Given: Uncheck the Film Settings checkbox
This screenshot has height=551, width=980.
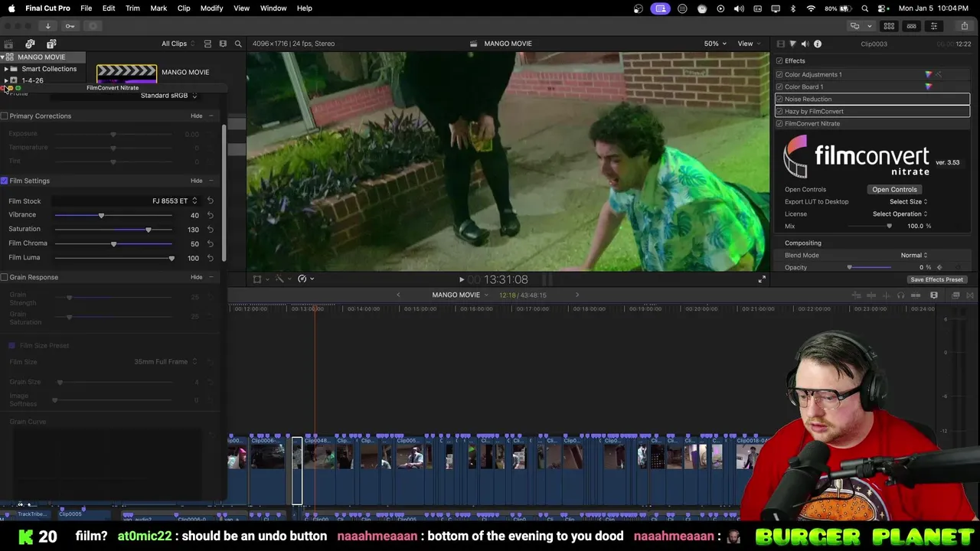Looking at the screenshot, I should (x=5, y=181).
